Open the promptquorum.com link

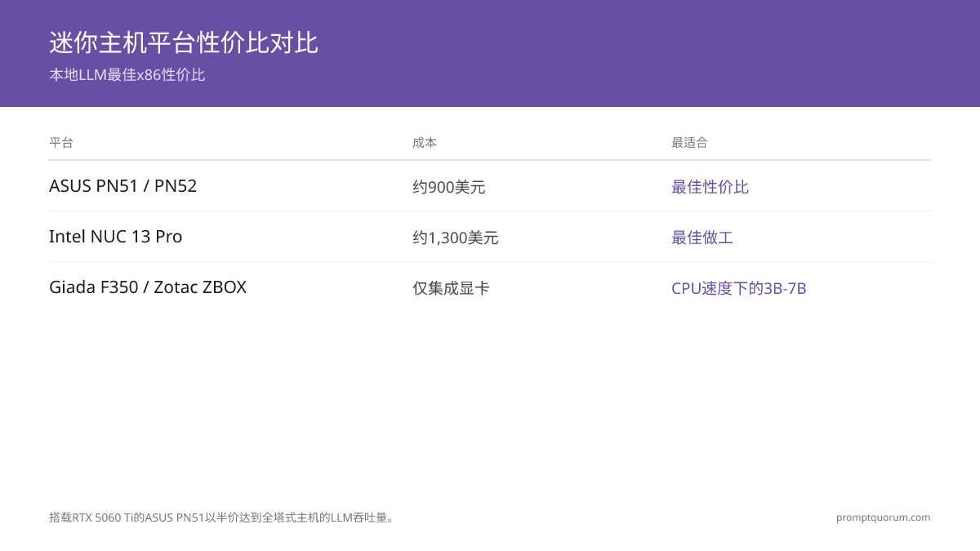pos(884,518)
